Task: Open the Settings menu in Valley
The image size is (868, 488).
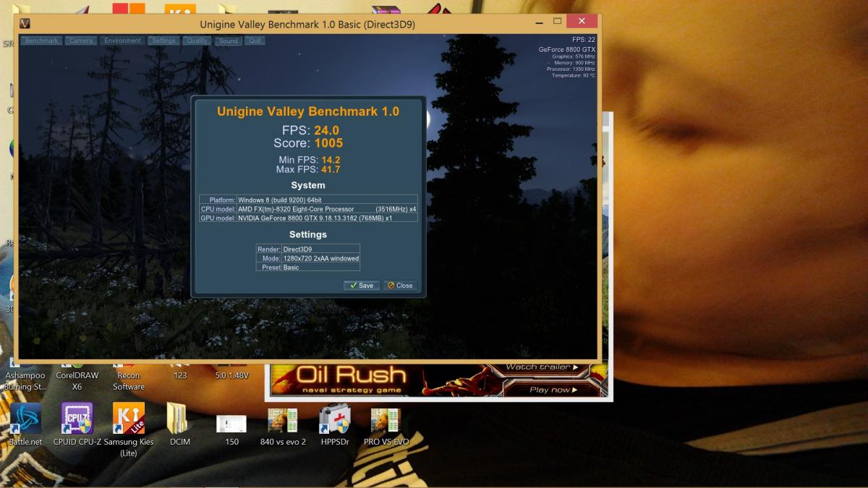Action: click(163, 40)
